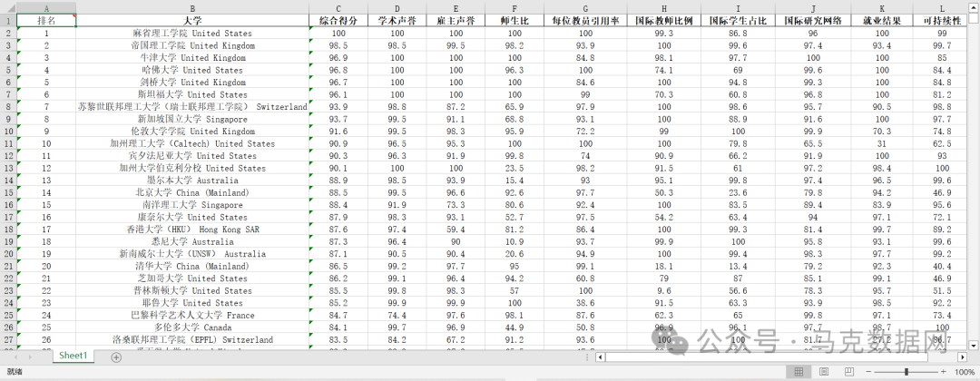Viewport: 980px width, 381px height.
Task: Select column I header
Action: click(738, 8)
